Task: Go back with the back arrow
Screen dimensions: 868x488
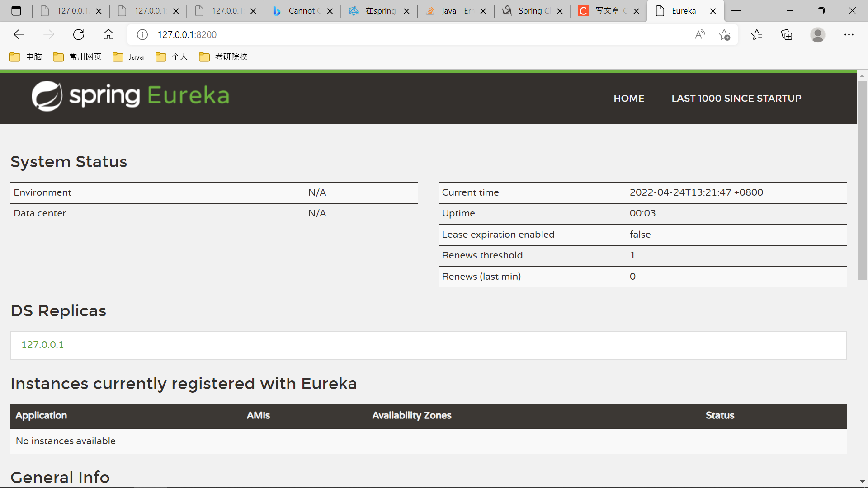Action: (19, 34)
